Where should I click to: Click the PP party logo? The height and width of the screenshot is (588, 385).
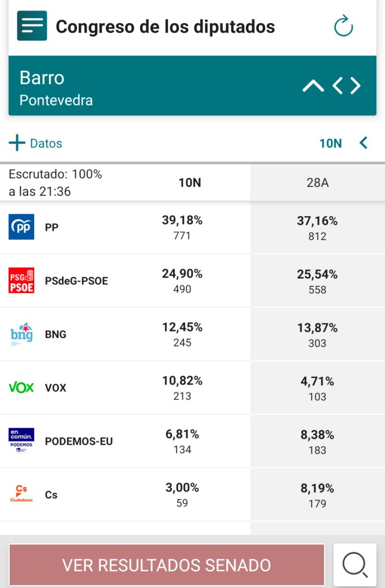point(21,227)
